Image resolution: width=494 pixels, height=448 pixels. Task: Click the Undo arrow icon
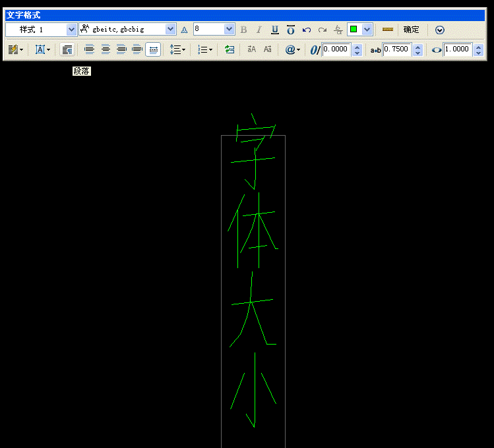(x=307, y=30)
